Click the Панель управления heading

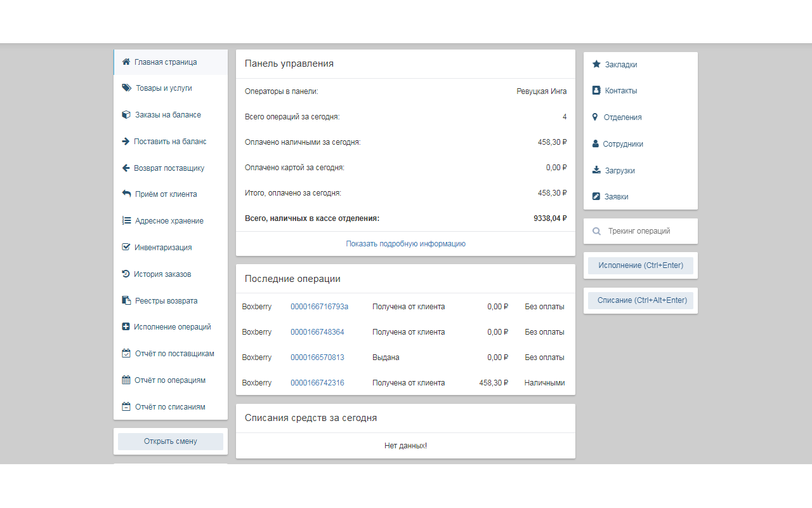(289, 63)
